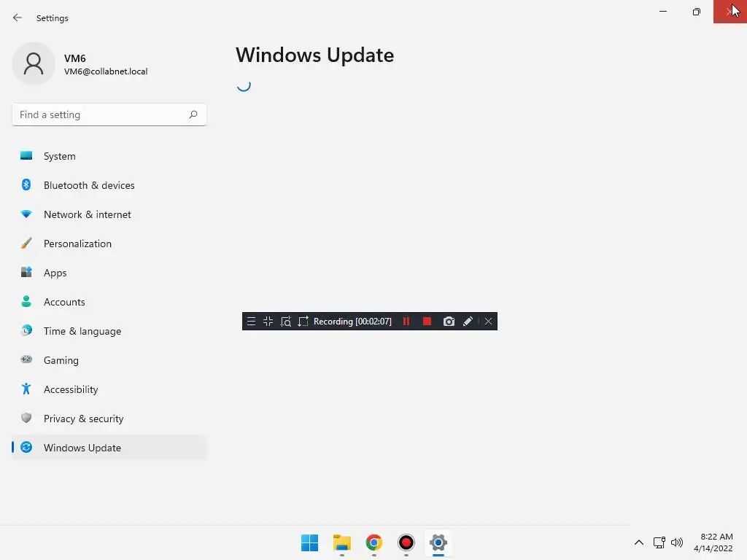Open Accessibility settings
Viewport: 747px width, 560px height.
(x=109, y=389)
